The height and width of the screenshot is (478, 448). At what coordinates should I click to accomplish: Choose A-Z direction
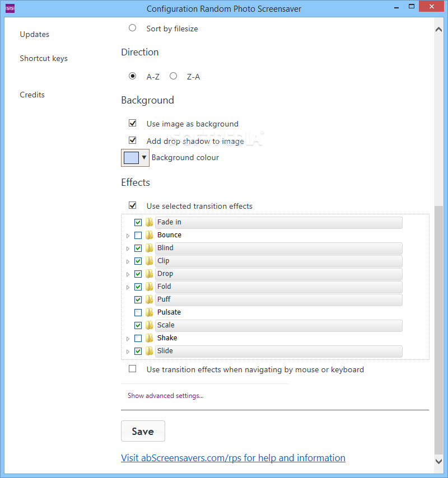[x=132, y=76]
